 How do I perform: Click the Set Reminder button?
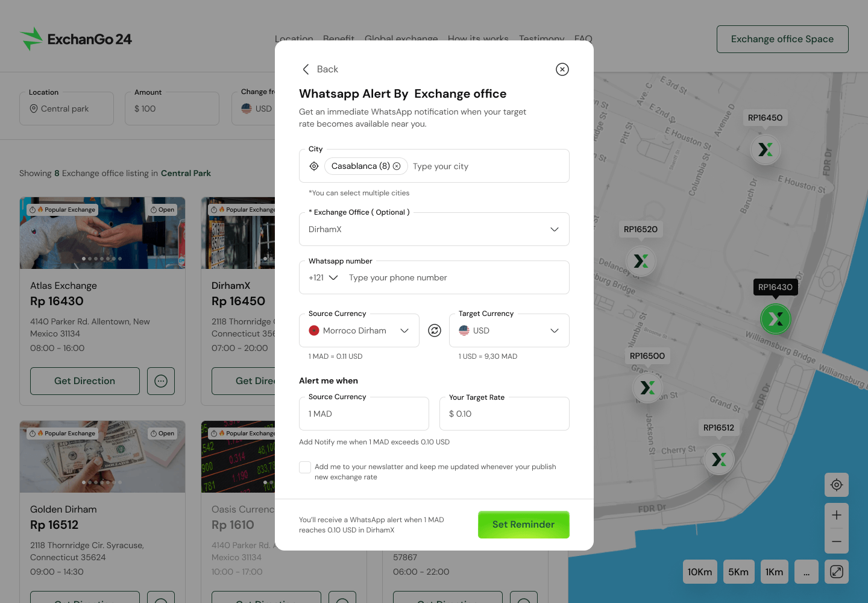[523, 525]
